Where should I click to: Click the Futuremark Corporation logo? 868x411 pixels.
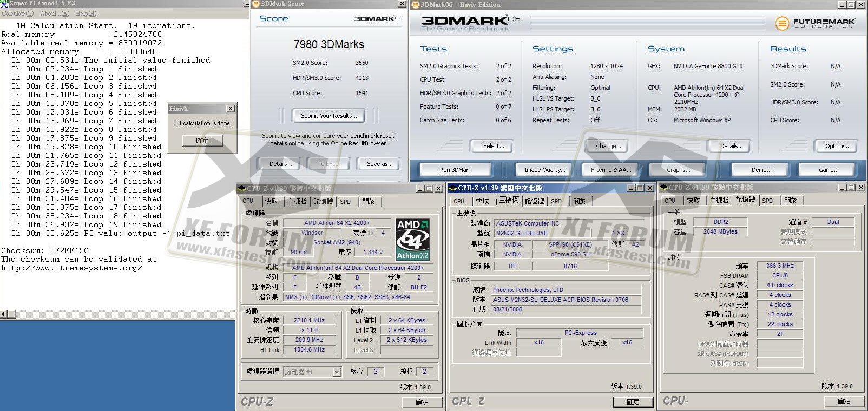[816, 23]
